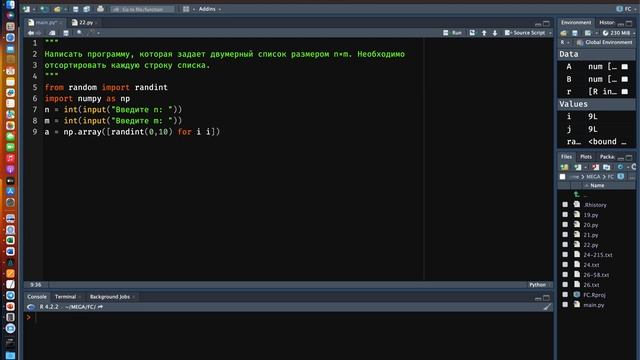Click the Source Script button

pos(525,33)
